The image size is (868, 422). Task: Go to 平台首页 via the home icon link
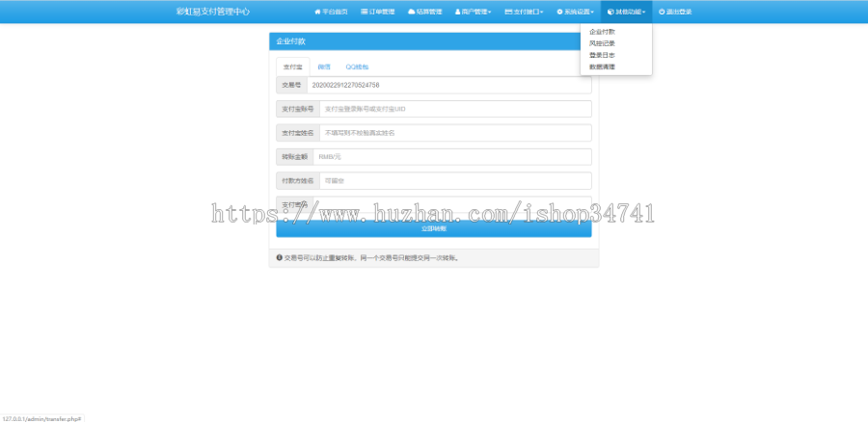tap(331, 12)
